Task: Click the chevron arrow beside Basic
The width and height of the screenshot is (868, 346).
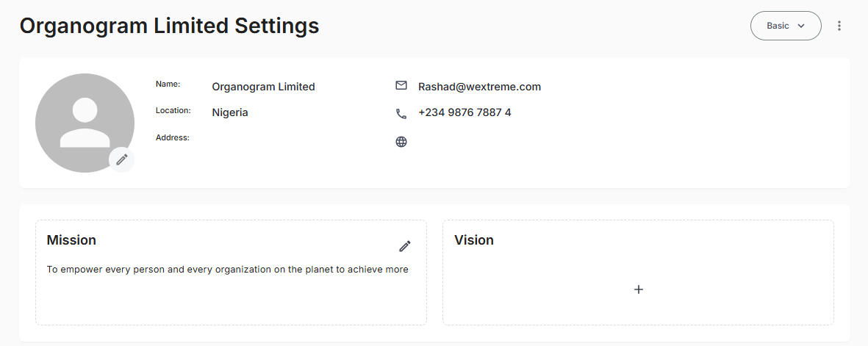Action: pyautogui.click(x=801, y=26)
